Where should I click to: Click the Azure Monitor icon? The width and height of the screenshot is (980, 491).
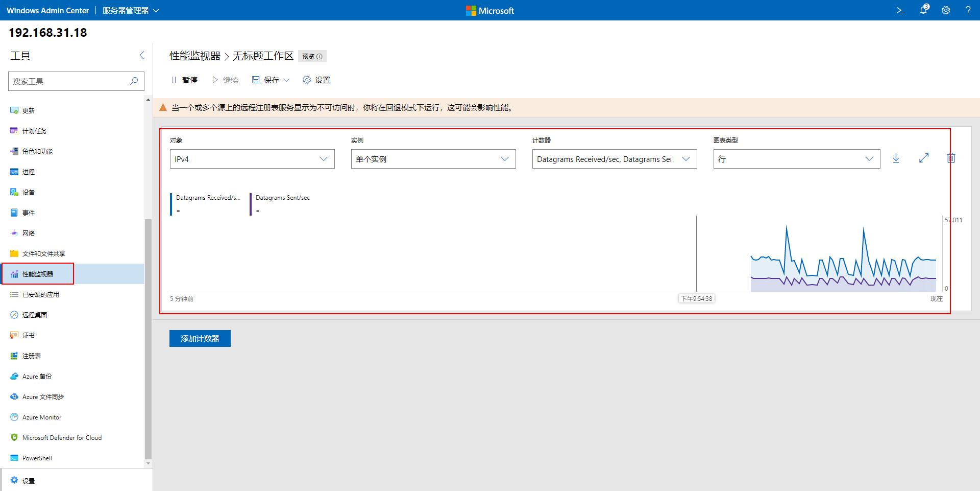pyautogui.click(x=14, y=417)
